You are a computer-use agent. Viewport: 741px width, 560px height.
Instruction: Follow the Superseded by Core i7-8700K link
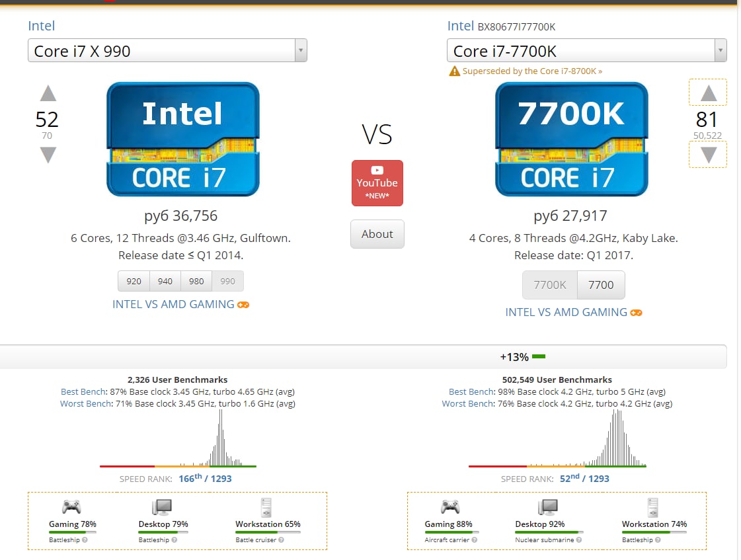532,71
